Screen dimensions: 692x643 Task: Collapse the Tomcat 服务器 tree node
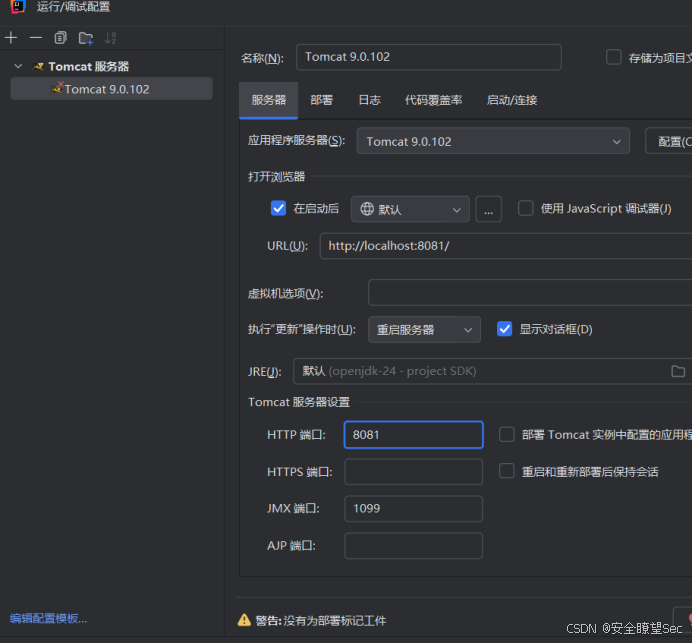(x=18, y=66)
